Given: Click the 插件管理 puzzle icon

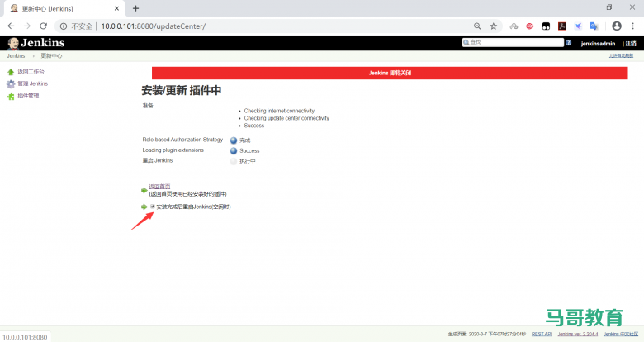Looking at the screenshot, I should click(x=11, y=96).
